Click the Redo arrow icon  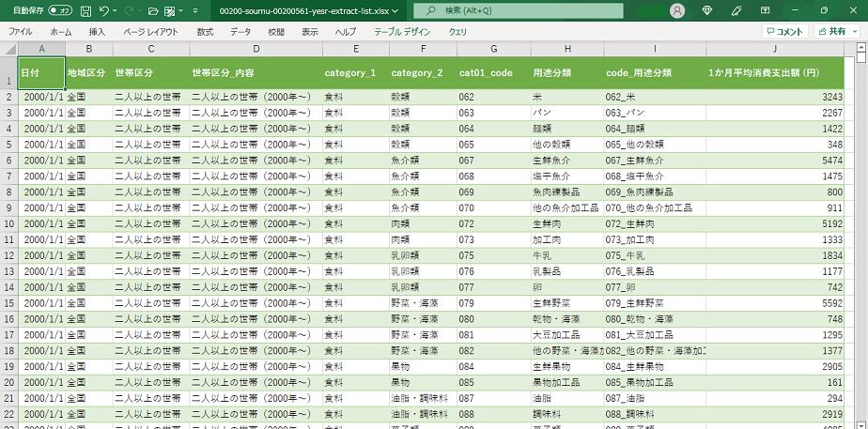pyautogui.click(x=129, y=10)
